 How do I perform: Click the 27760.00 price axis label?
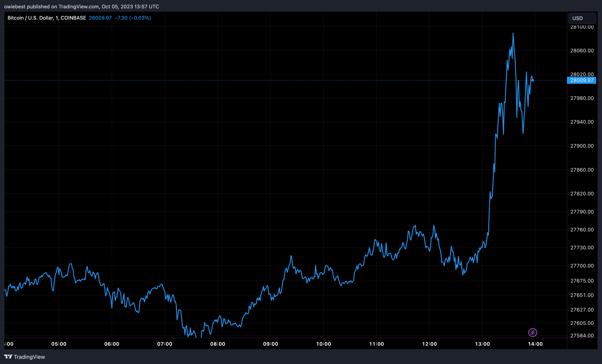(582, 230)
